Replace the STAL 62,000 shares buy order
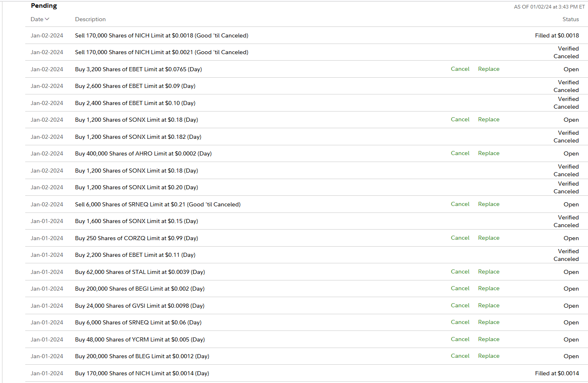The height and width of the screenshot is (383, 588). pyautogui.click(x=488, y=271)
